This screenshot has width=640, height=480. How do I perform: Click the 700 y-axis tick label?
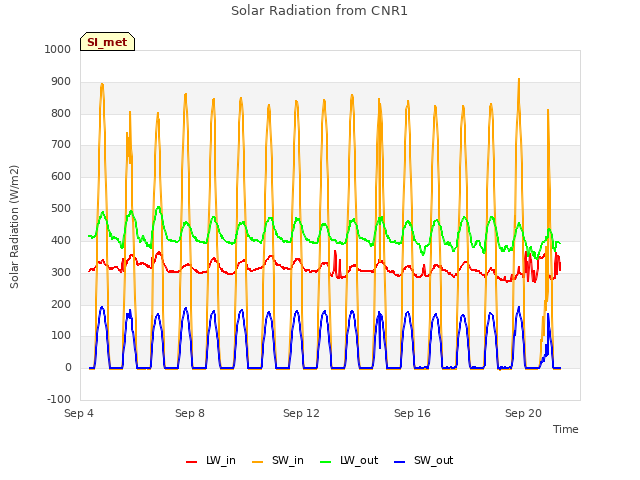coord(61,144)
